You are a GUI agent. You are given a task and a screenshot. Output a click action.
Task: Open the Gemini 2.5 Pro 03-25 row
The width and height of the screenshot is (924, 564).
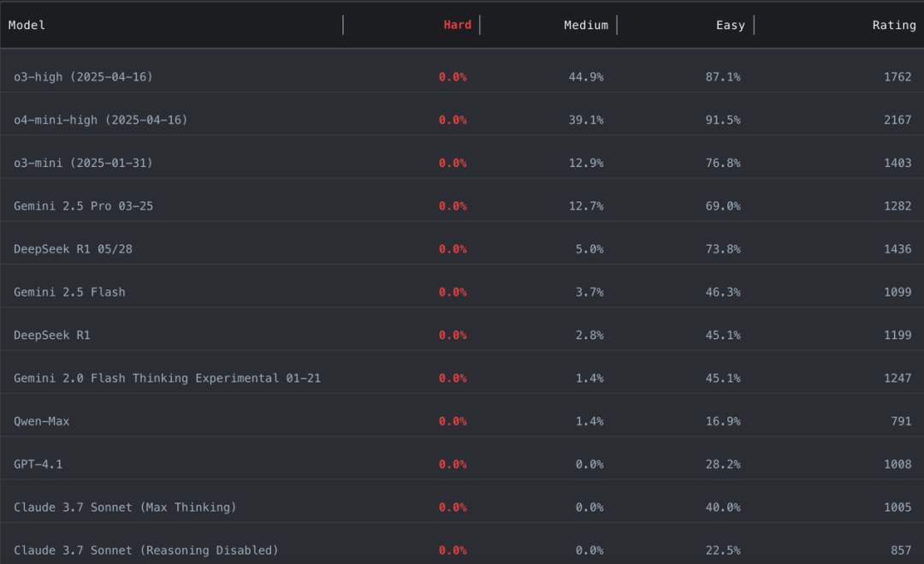(83, 206)
